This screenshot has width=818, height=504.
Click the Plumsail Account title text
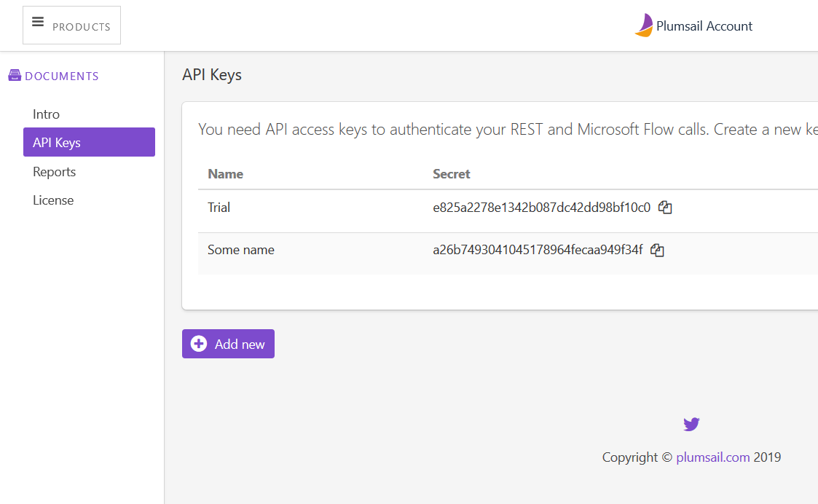click(704, 26)
